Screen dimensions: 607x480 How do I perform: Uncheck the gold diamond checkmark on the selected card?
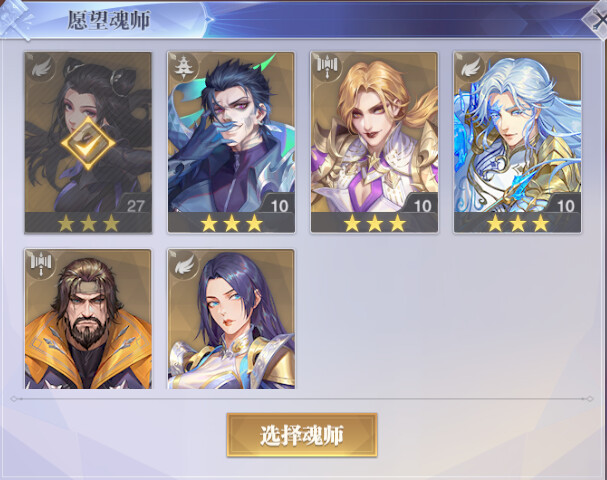pos(88,143)
